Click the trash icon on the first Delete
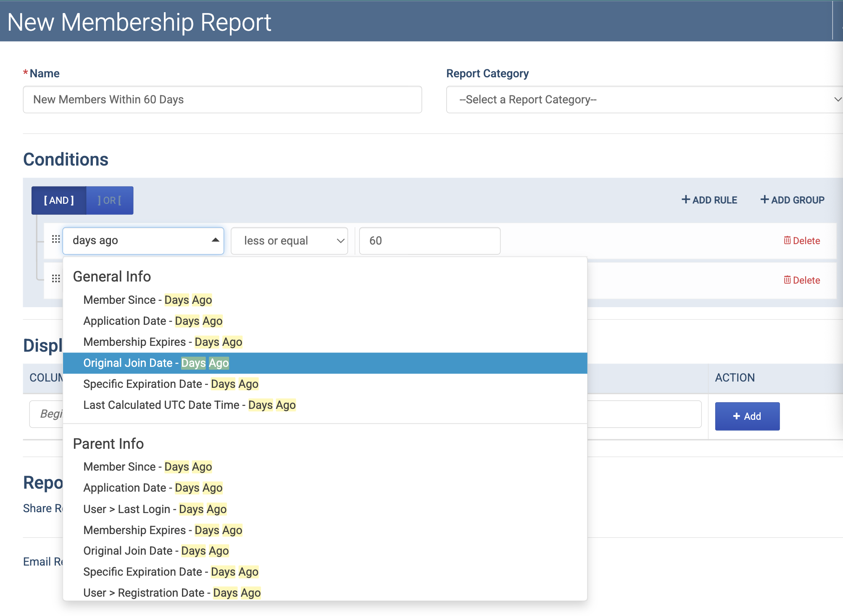The image size is (843, 616). point(787,240)
